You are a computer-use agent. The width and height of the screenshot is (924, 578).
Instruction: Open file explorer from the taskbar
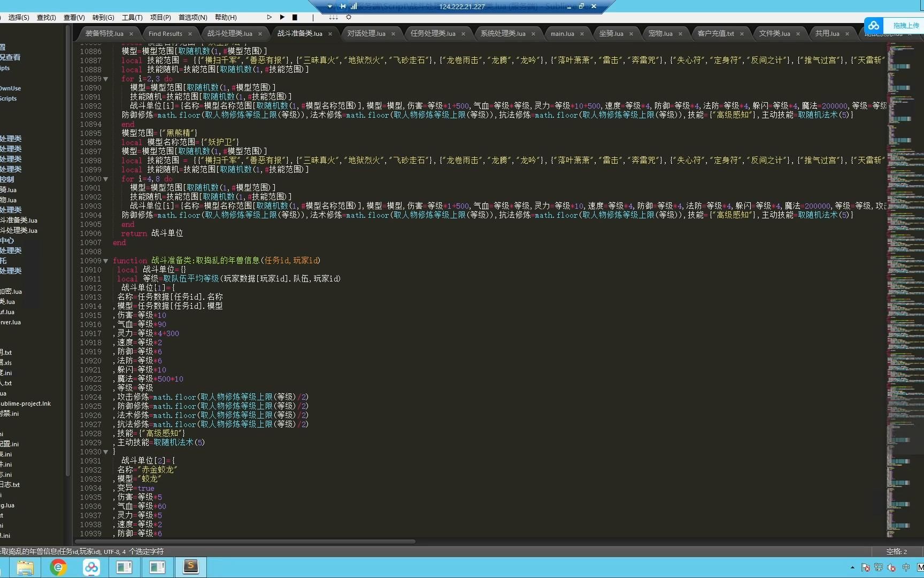[x=25, y=567]
